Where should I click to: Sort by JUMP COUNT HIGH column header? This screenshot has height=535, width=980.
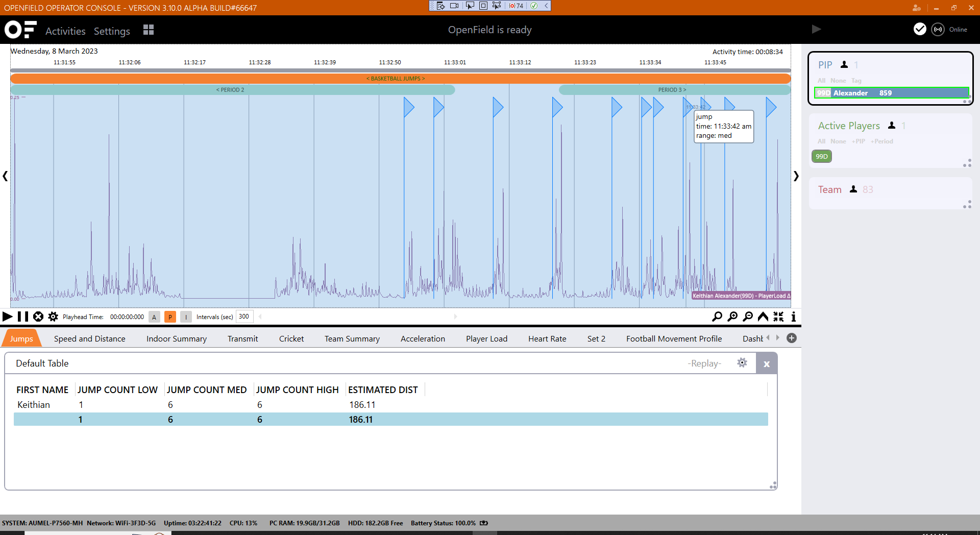(x=297, y=390)
